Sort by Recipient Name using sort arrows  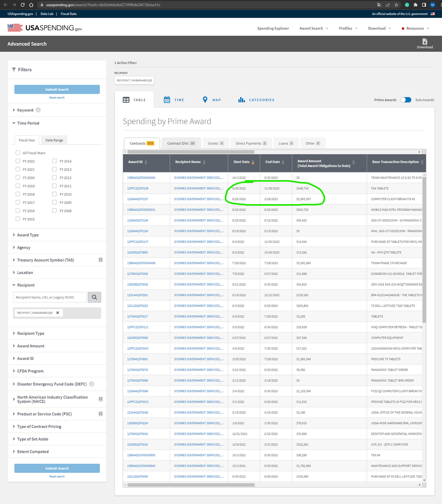(x=204, y=162)
